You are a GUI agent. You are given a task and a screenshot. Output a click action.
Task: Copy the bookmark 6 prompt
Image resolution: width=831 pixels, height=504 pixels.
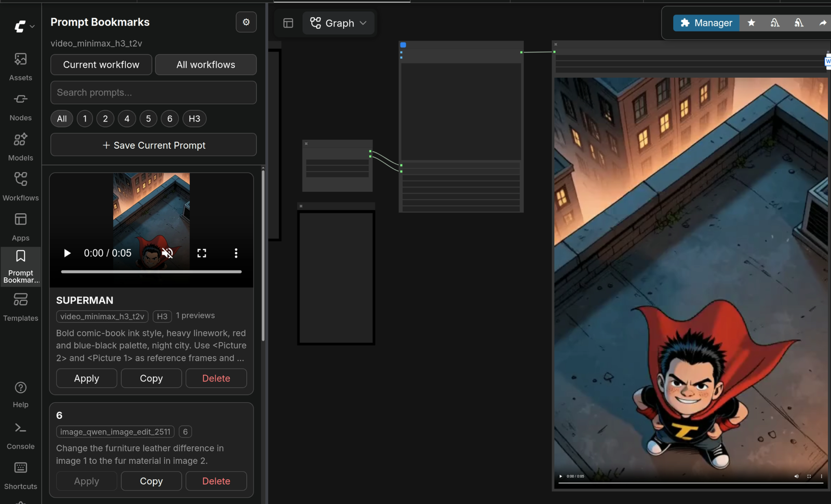[151, 481]
